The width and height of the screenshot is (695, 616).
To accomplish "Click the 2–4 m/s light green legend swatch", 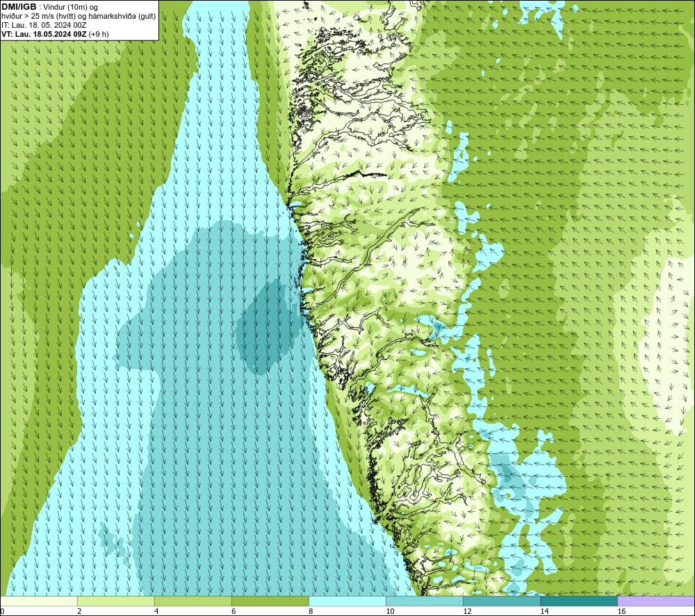I will (116, 601).
